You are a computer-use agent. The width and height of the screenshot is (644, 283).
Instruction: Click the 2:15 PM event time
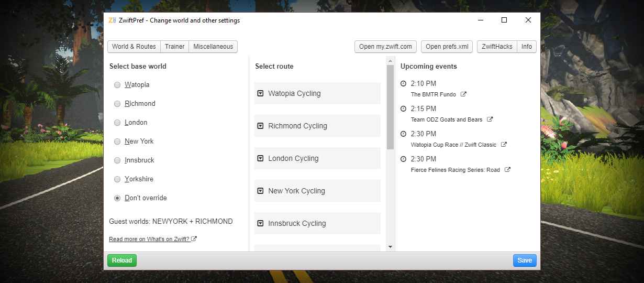click(x=424, y=108)
